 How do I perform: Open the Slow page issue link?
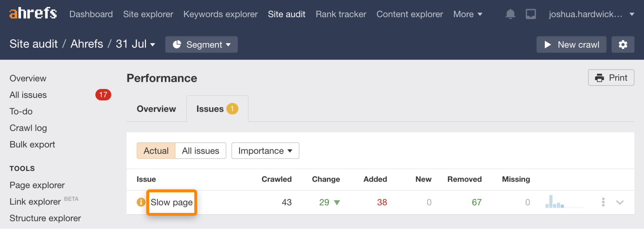click(171, 202)
